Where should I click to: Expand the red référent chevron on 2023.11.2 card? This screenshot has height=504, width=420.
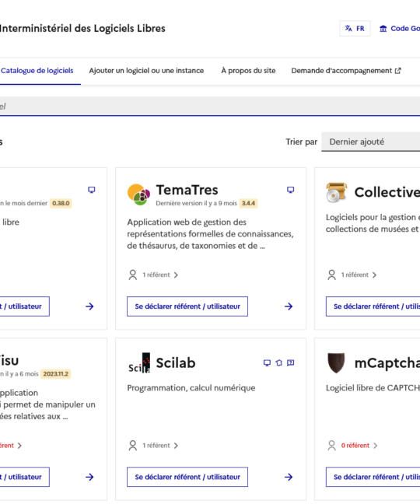19,446
